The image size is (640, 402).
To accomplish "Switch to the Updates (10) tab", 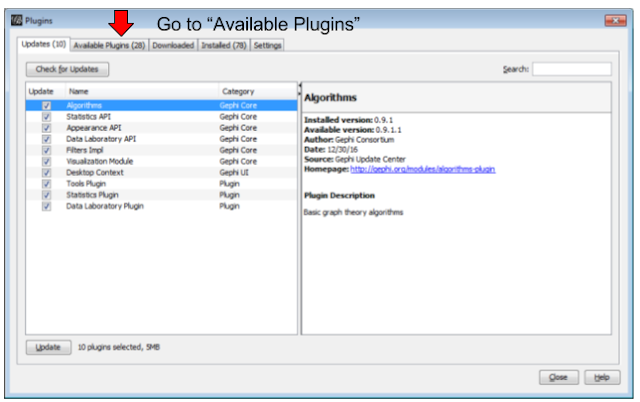I will pos(44,44).
